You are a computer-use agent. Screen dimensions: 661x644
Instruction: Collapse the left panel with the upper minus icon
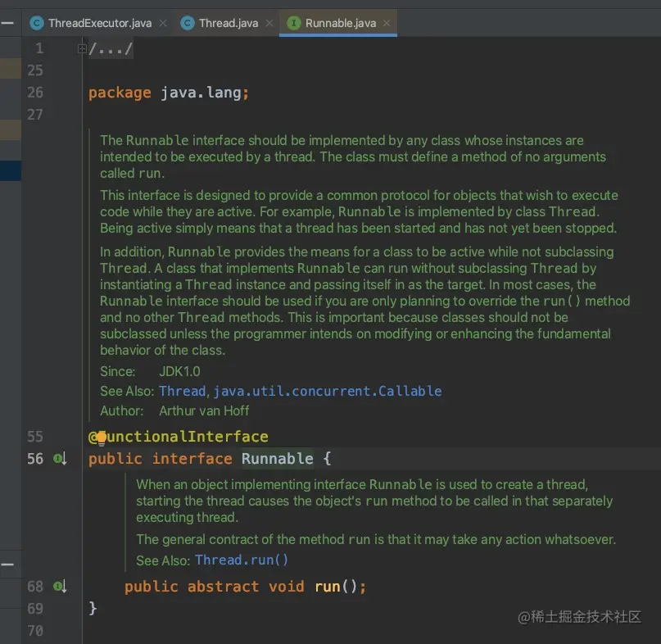tap(7, 23)
